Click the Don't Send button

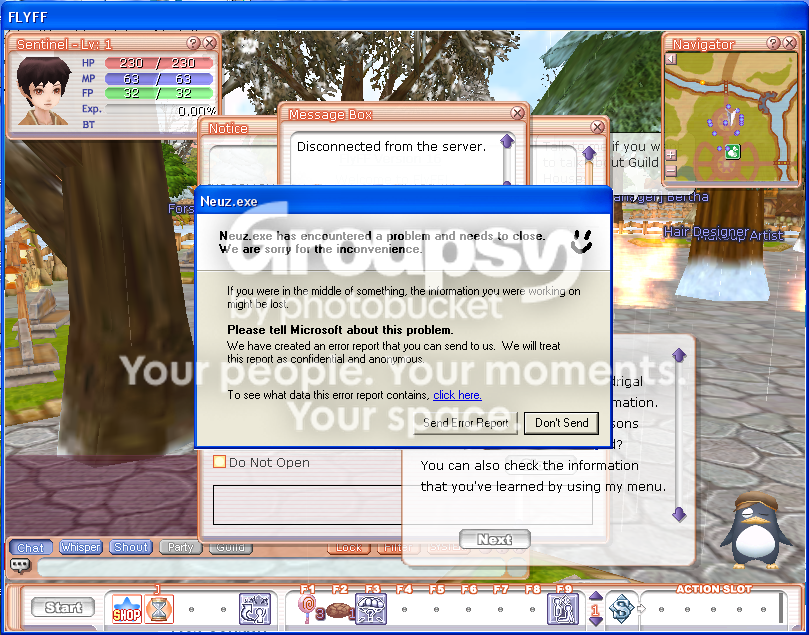(561, 423)
